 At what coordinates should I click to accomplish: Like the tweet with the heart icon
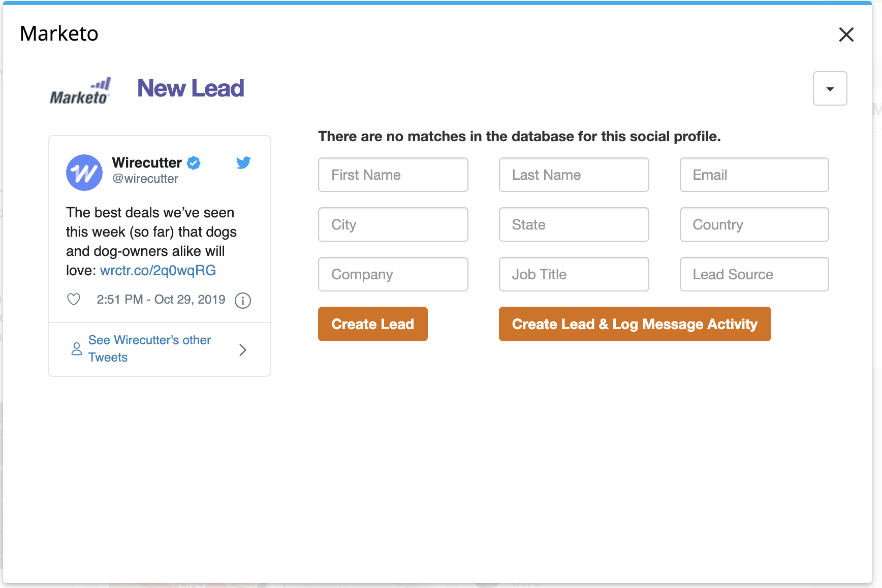74,300
